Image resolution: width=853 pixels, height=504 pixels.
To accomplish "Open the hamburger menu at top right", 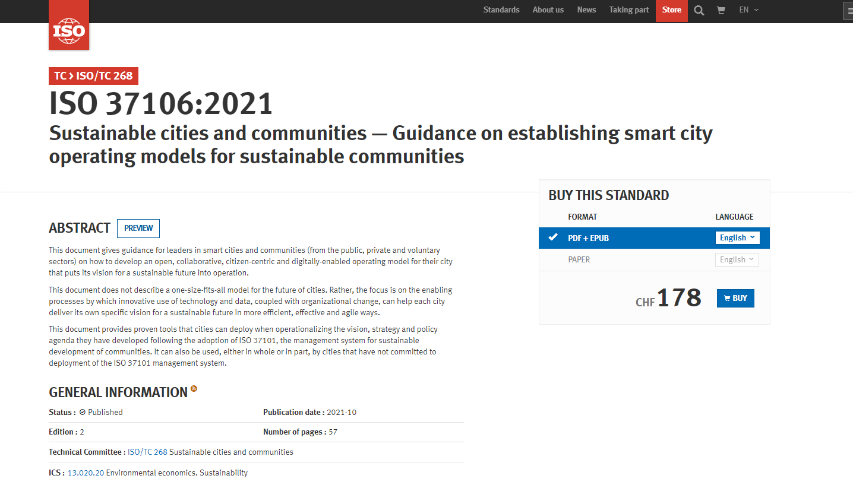I will pyautogui.click(x=849, y=11).
